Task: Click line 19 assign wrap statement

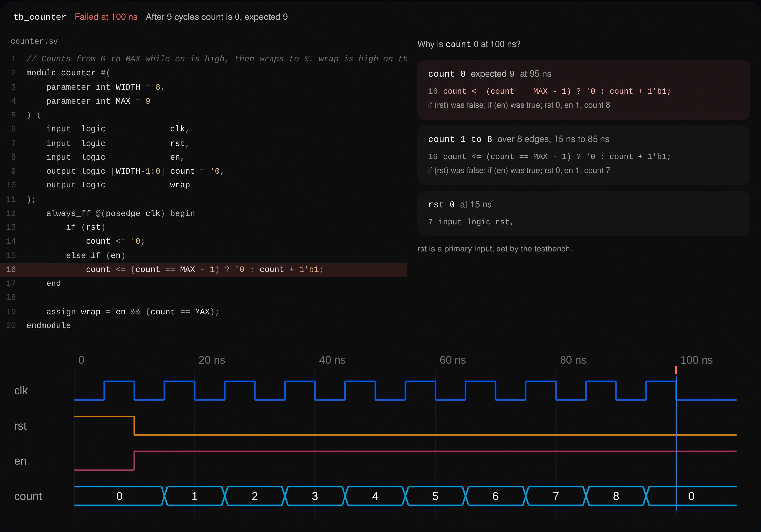Action: [132, 312]
